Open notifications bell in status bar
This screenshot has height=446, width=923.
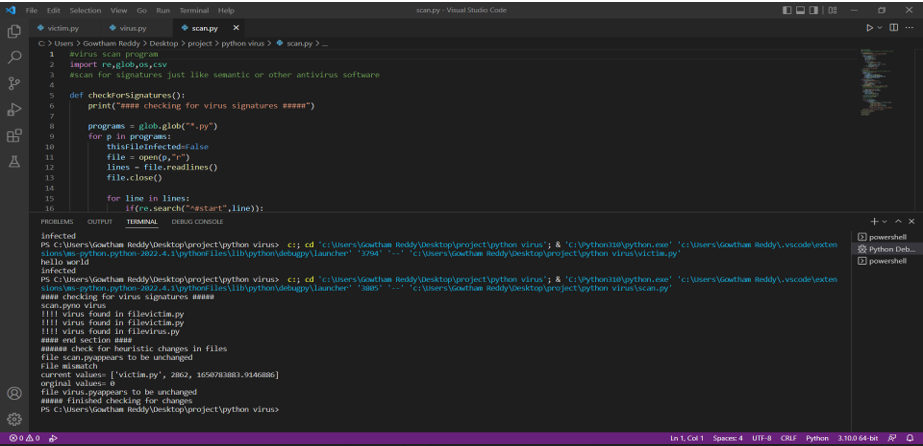[911, 438]
